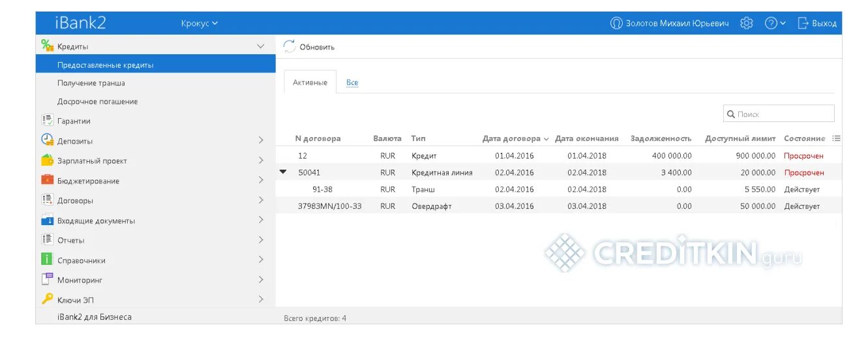Click the N договора column header
The image size is (868, 338).
[x=318, y=138]
